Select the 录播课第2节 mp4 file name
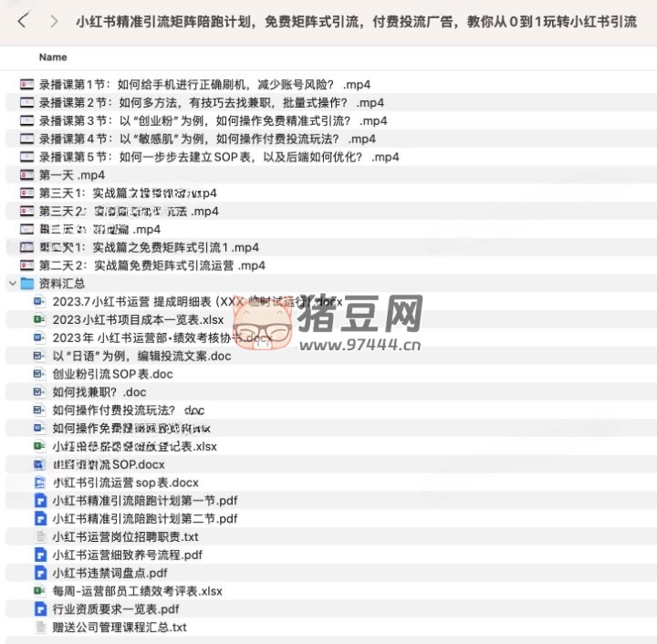Screen dimensions: 657x644 (211, 103)
